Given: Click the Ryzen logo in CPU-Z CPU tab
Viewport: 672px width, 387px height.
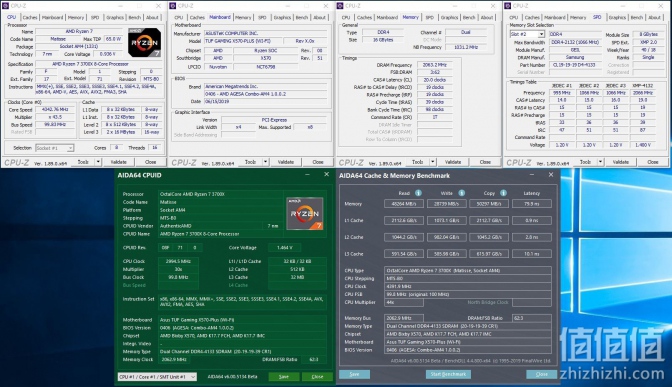Looking at the screenshot, I should [x=144, y=42].
